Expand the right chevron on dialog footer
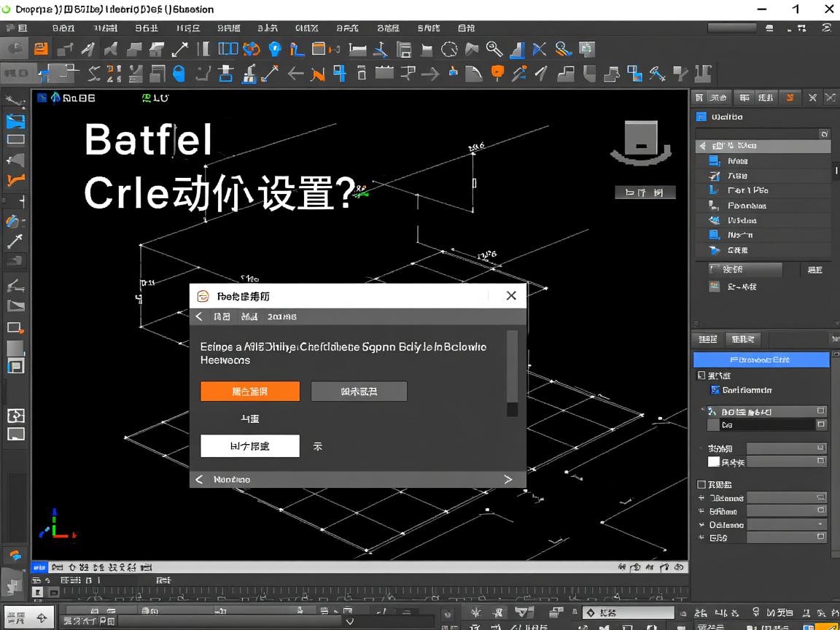The width and height of the screenshot is (840, 630). point(508,479)
